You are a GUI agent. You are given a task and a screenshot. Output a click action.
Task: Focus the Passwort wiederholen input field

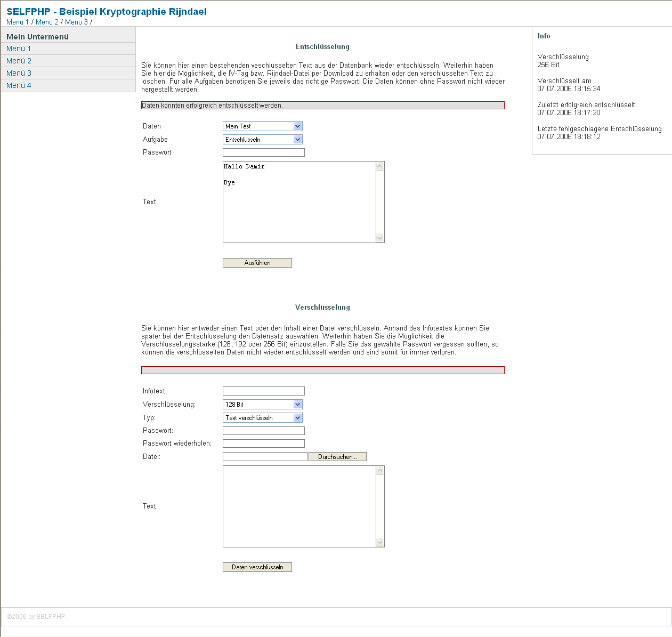coord(263,444)
